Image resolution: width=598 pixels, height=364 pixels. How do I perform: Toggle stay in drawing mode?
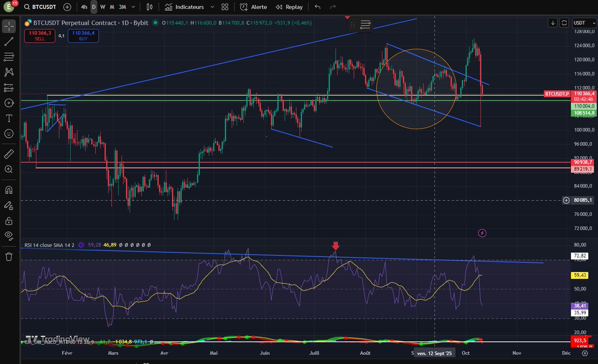[9, 205]
